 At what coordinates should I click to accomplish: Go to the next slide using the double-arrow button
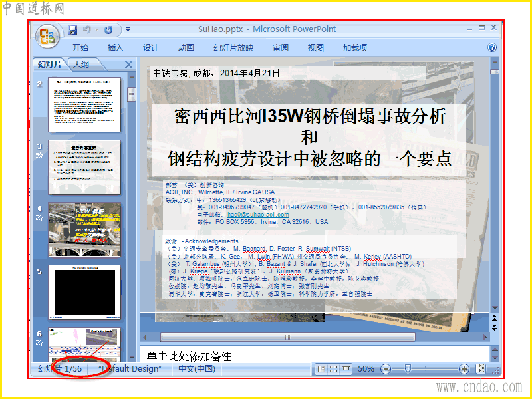(x=494, y=327)
